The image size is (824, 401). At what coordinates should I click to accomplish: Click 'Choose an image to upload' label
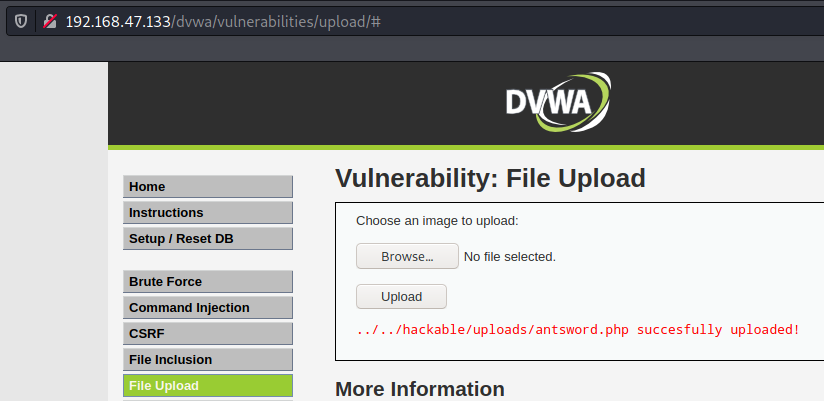click(x=437, y=221)
